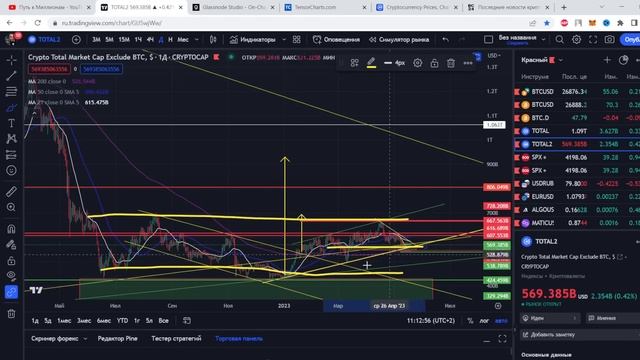This screenshot has height=360, width=640.
Task: Bookmark this page with the star
Action: pyautogui.click(x=547, y=23)
